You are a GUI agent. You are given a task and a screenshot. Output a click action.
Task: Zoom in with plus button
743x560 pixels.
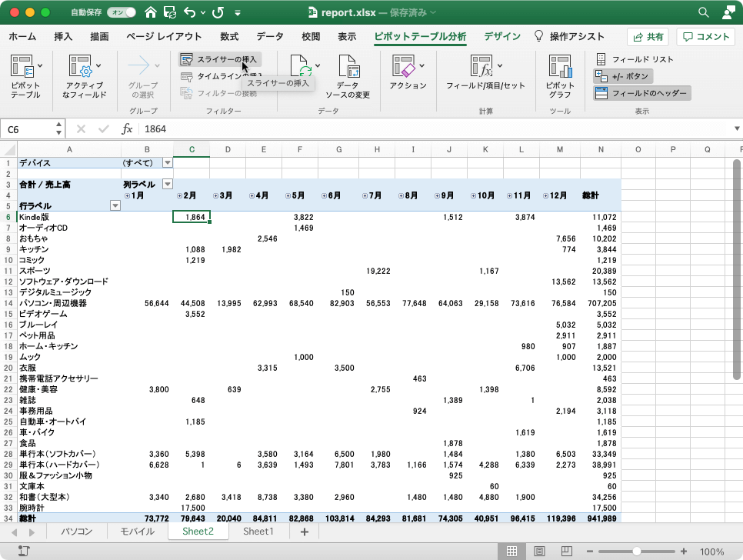683,552
